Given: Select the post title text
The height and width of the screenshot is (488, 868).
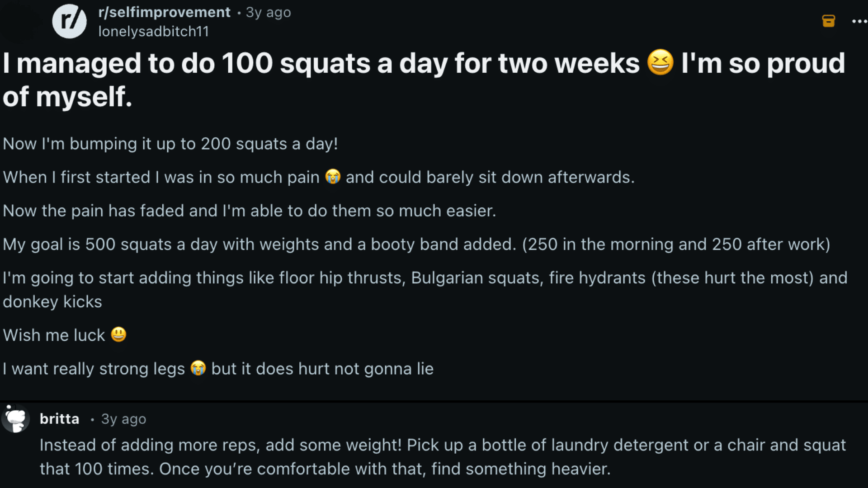Looking at the screenshot, I should tap(271, 63).
